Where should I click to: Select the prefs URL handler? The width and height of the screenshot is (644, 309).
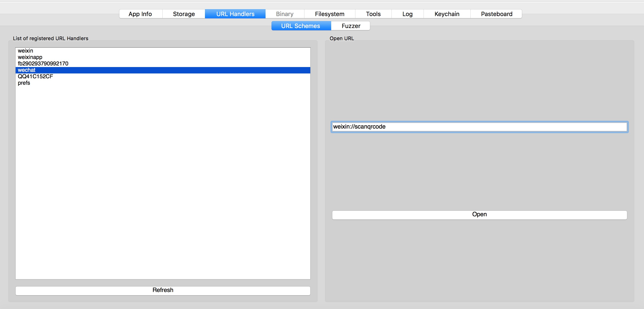pos(163,83)
